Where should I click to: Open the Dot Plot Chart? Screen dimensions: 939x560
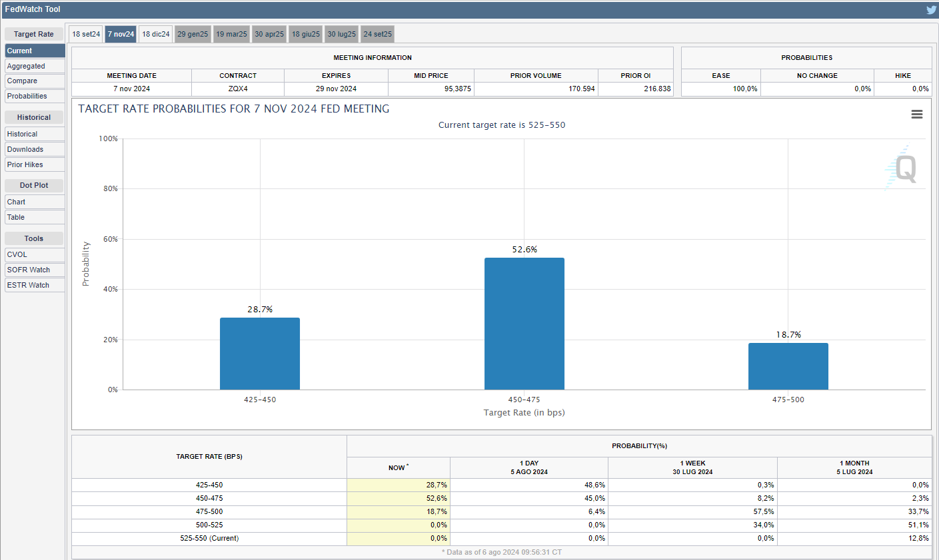35,202
